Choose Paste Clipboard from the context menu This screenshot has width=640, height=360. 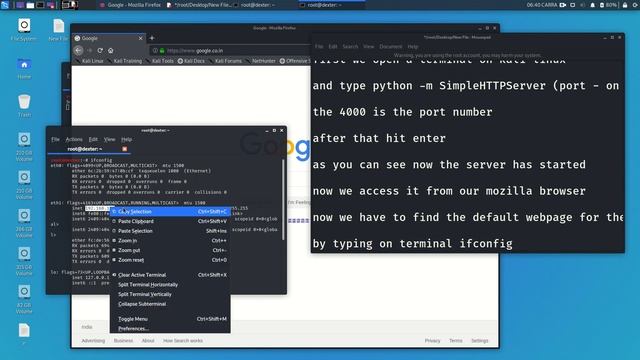pyautogui.click(x=170, y=221)
